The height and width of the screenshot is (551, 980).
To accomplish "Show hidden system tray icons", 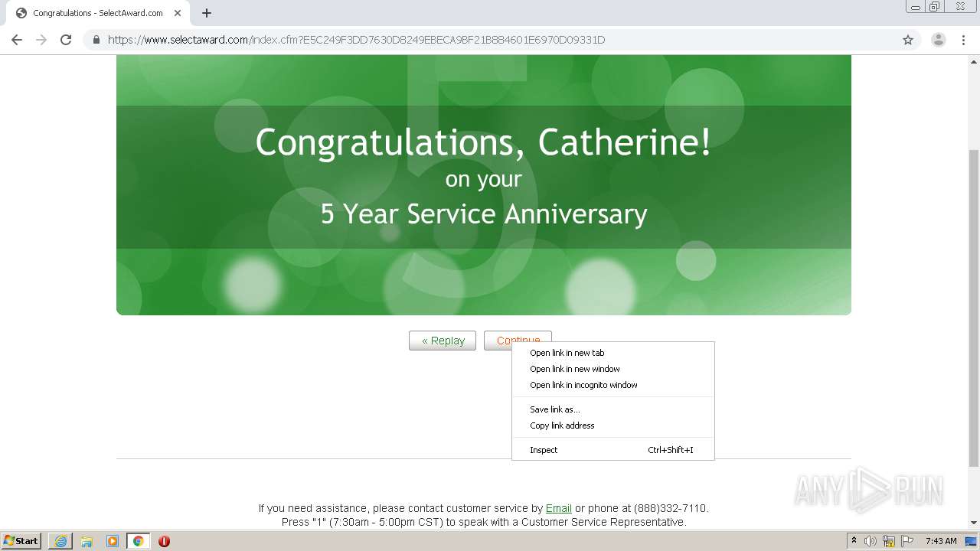I will pyautogui.click(x=854, y=541).
